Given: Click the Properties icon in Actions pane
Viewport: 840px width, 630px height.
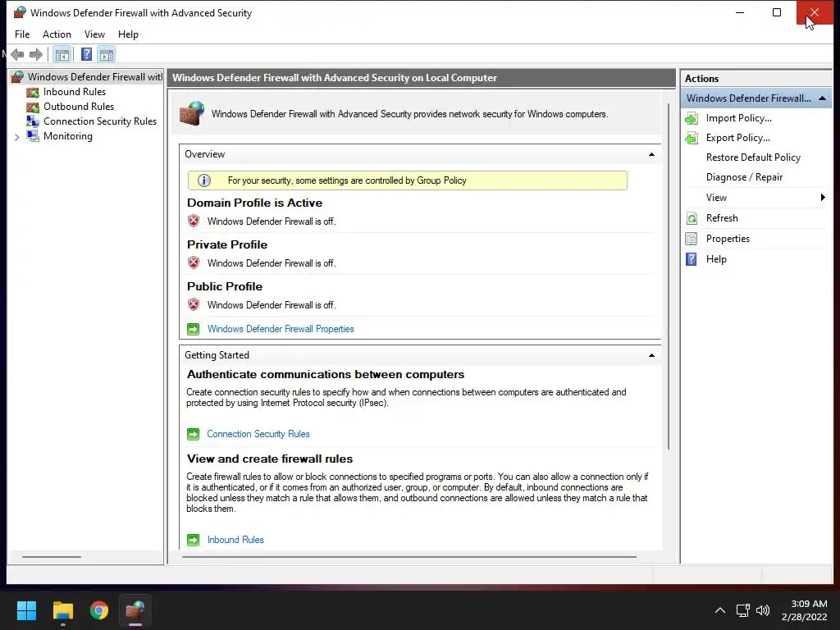Looking at the screenshot, I should point(692,239).
